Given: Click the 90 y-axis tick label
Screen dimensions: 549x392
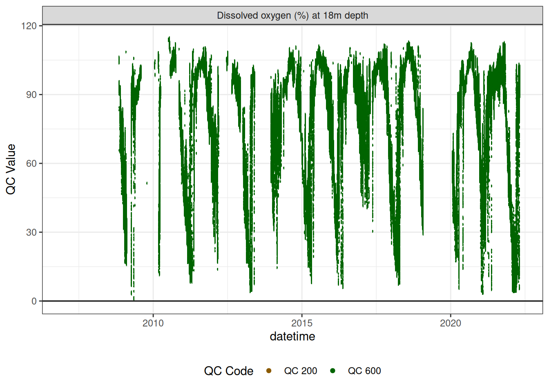Looking at the screenshot, I should tap(31, 95).
